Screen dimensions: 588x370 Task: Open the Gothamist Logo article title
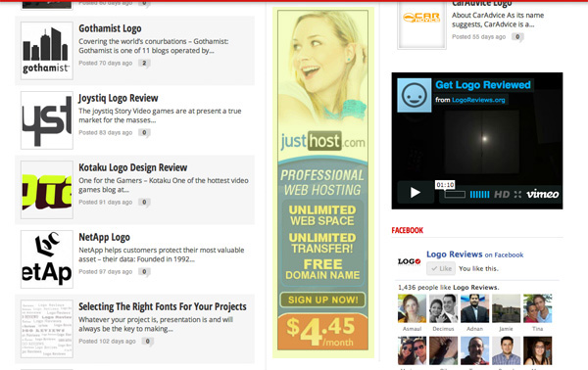[110, 28]
